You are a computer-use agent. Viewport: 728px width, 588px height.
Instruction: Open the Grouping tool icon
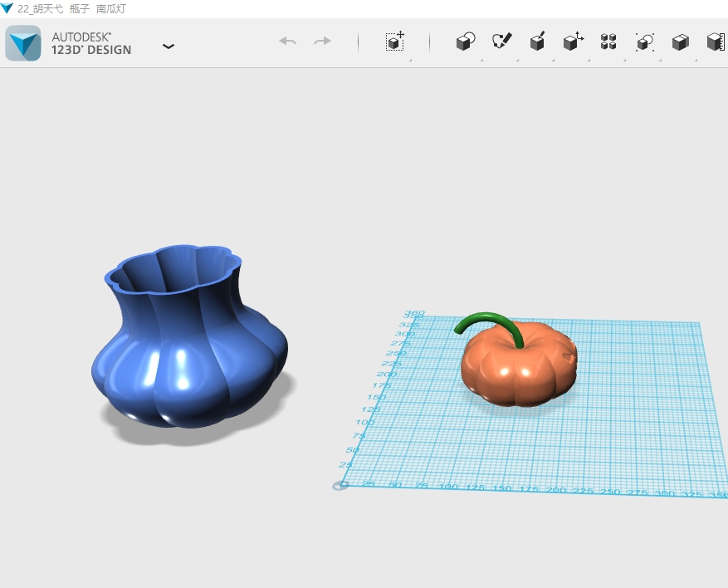(x=645, y=42)
